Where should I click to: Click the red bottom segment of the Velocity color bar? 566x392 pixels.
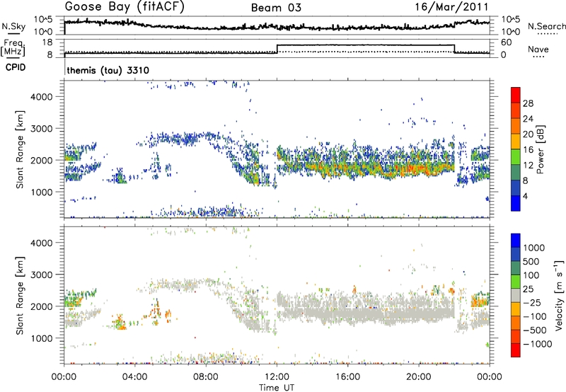tap(516, 350)
